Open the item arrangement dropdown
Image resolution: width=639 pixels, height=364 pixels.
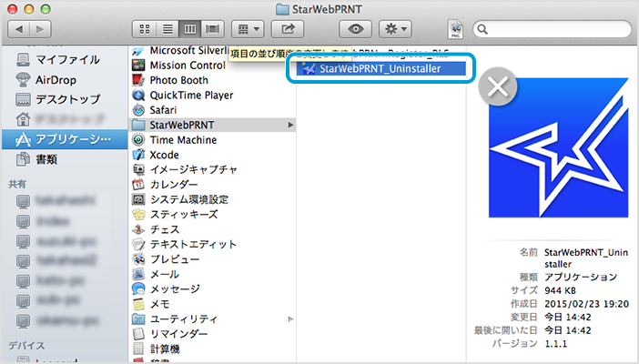[248, 29]
